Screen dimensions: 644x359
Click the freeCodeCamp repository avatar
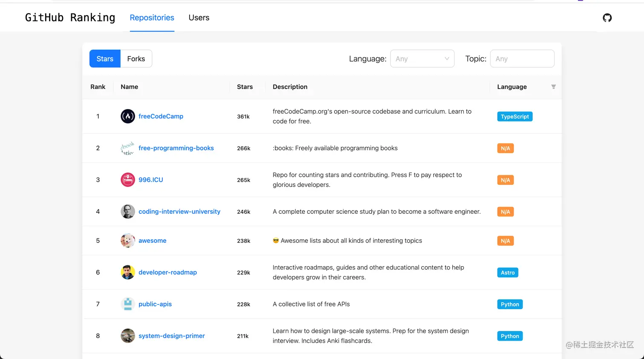[x=128, y=116]
